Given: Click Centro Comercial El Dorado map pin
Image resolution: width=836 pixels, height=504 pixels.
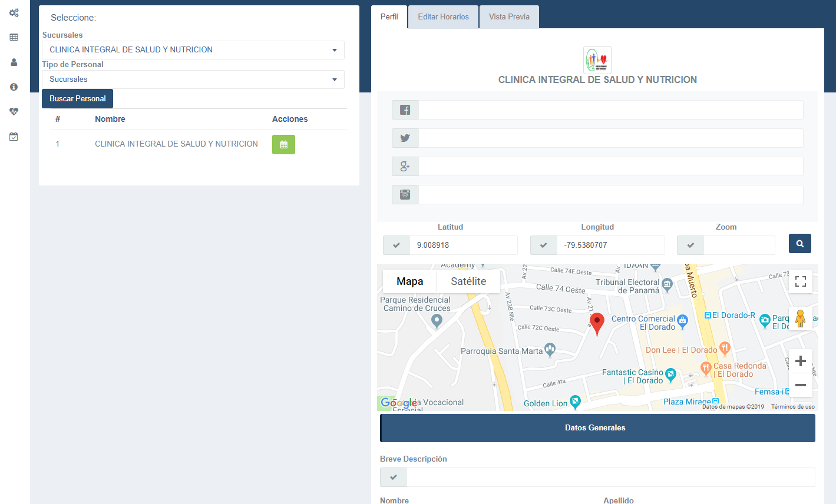Looking at the screenshot, I should tap(682, 321).
